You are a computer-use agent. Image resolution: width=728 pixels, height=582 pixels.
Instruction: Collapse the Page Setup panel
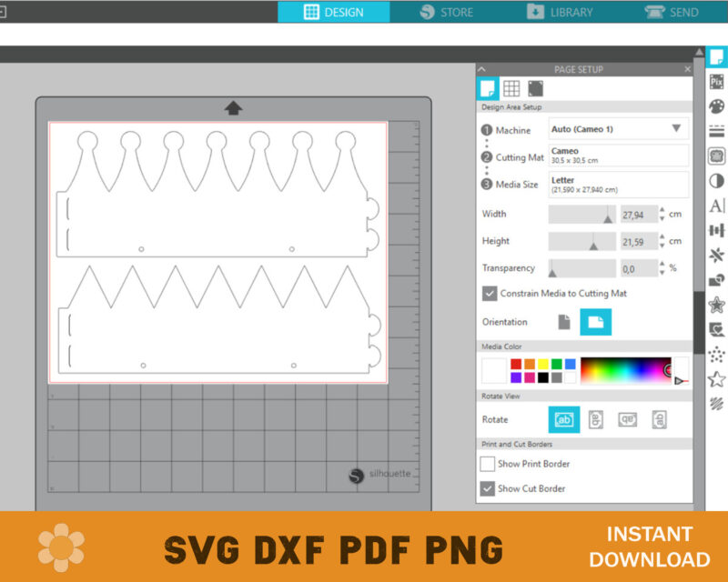tap(482, 69)
